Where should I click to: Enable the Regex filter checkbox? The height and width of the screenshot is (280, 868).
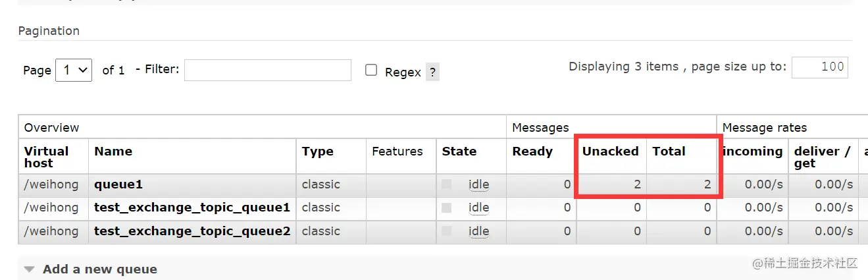[x=371, y=70]
